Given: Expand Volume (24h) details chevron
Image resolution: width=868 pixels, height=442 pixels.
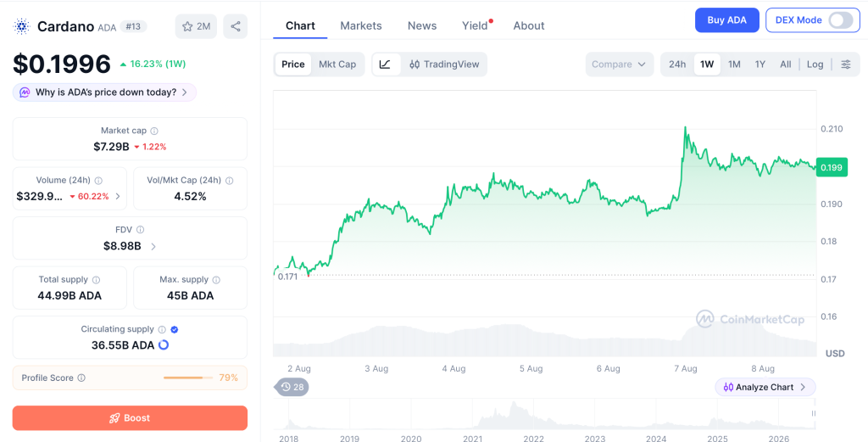Looking at the screenshot, I should (x=118, y=196).
